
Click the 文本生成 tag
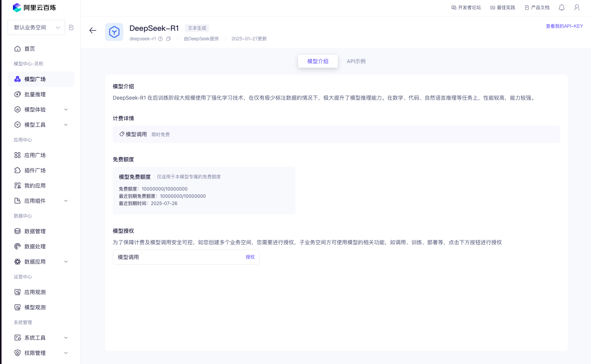point(197,28)
